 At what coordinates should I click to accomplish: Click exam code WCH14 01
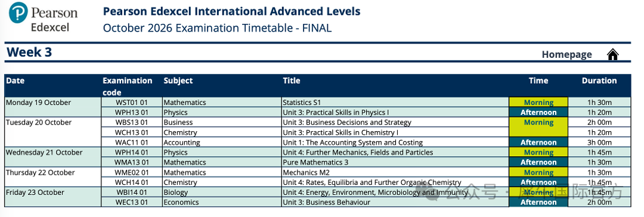(x=131, y=182)
